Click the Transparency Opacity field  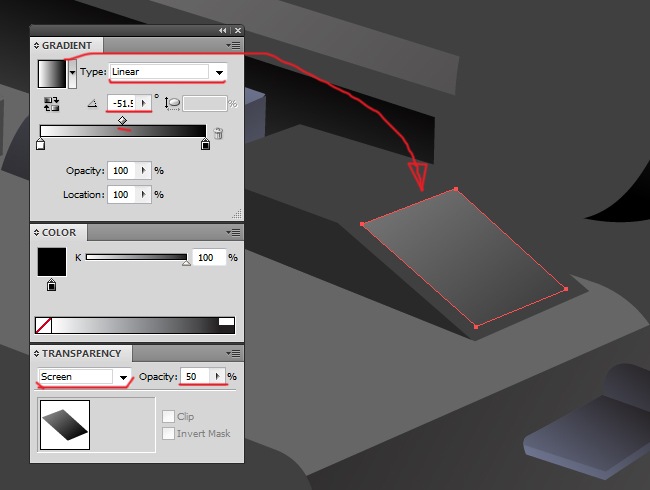(x=195, y=376)
